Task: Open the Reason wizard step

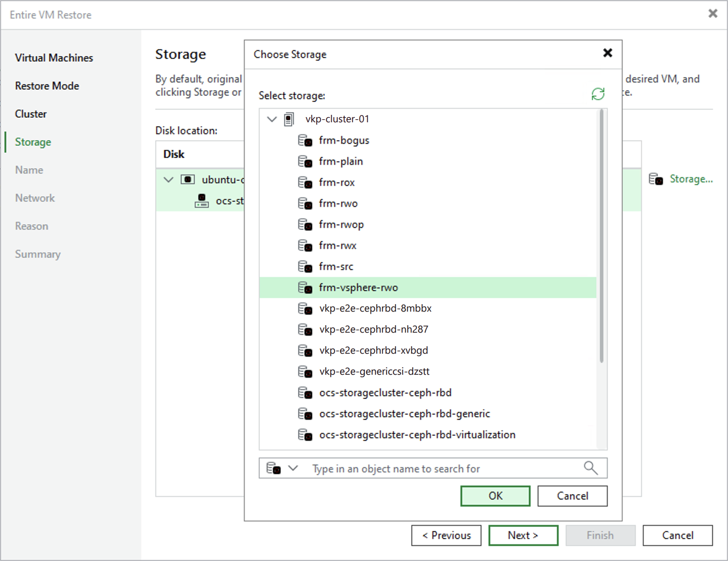Action: pos(32,226)
